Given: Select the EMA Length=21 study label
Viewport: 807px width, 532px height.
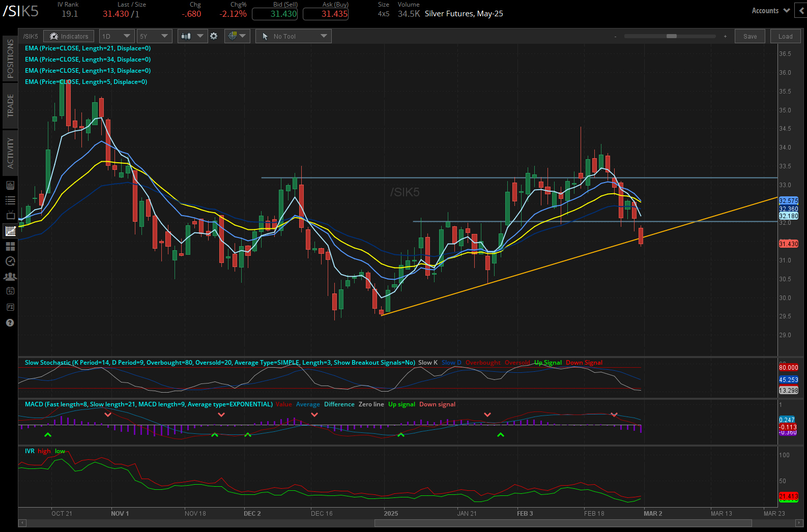Looking at the screenshot, I should (x=88, y=48).
